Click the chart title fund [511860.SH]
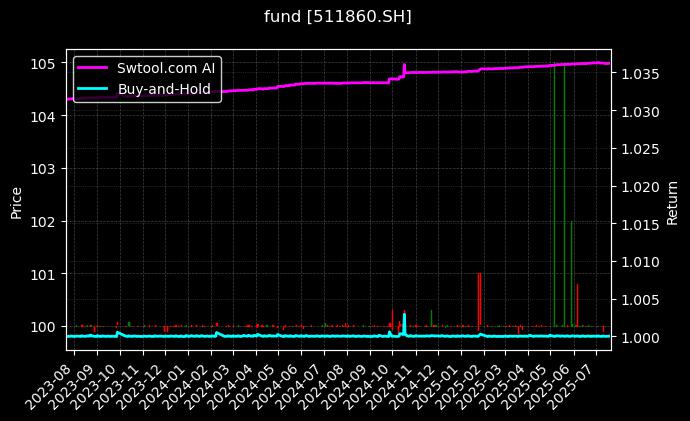This screenshot has width=690, height=421. coord(337,16)
